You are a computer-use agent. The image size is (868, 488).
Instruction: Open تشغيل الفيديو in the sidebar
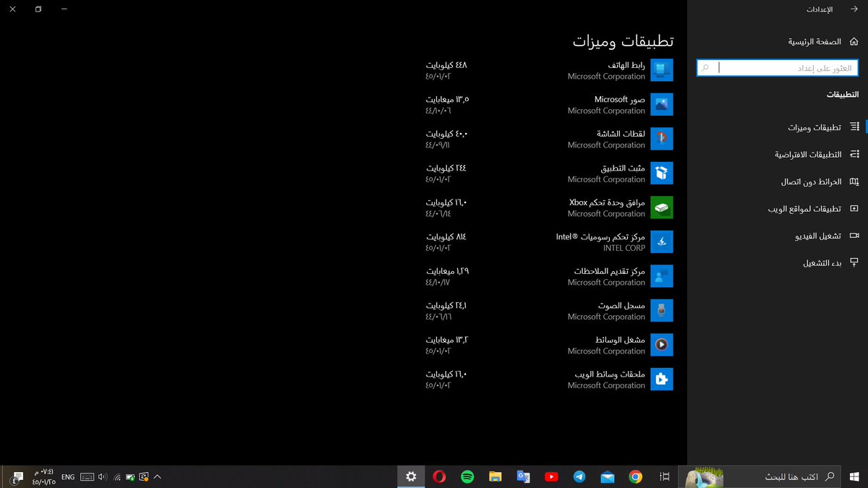click(x=778, y=236)
